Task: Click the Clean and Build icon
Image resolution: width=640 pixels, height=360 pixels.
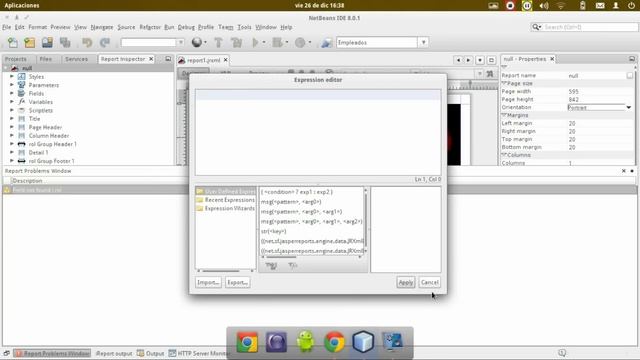Action: 236,42
